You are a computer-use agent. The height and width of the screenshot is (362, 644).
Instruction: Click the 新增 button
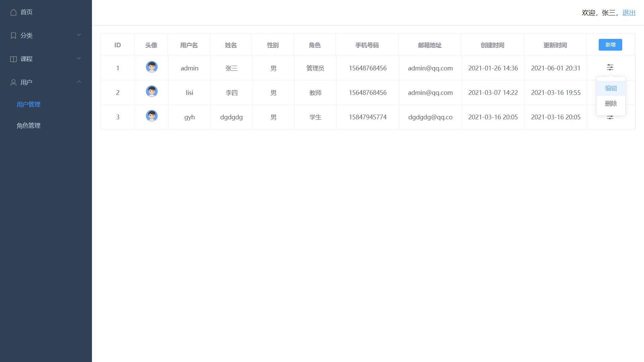pyautogui.click(x=610, y=45)
